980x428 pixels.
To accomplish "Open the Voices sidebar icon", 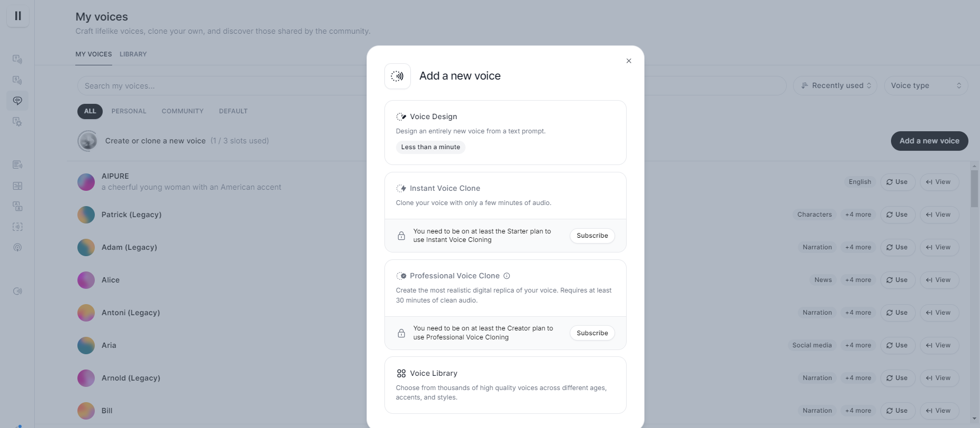I will [17, 101].
